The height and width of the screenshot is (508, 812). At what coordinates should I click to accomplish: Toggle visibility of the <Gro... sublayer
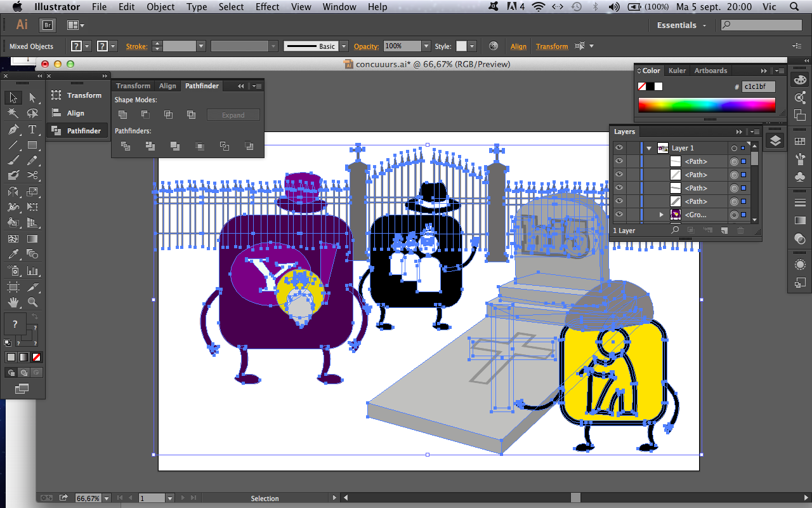tap(619, 215)
